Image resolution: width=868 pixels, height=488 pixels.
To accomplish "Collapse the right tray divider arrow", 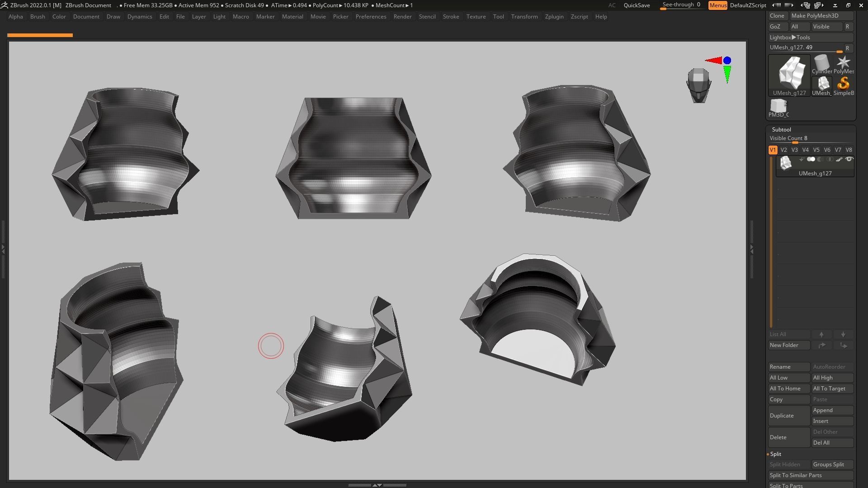I will [751, 249].
